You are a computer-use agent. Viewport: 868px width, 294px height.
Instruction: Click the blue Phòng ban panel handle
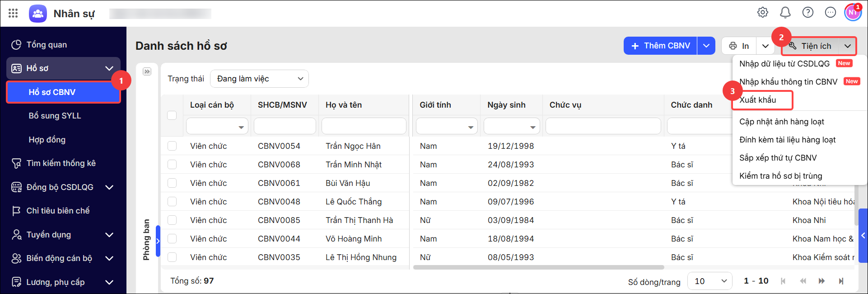tap(158, 241)
